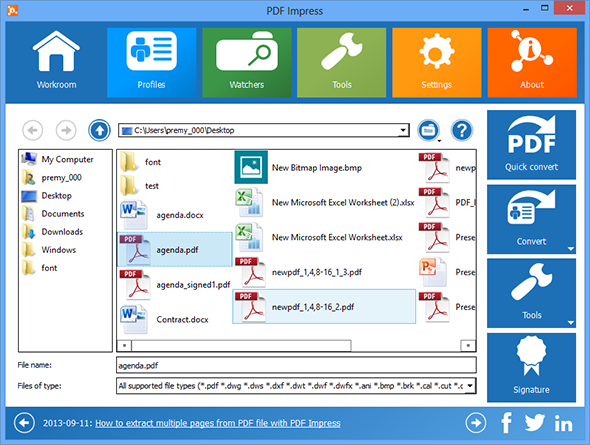Select agenda.docx file
The image size is (590, 445).
point(162,215)
